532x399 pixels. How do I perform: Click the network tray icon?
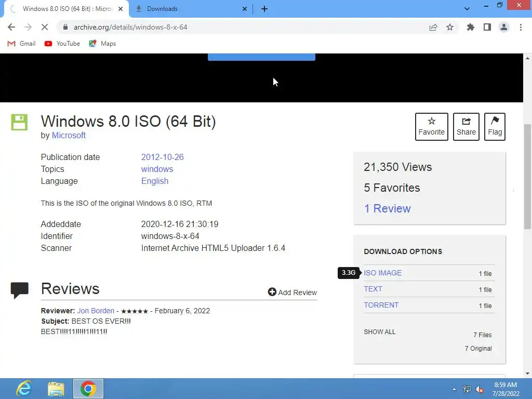[x=467, y=389]
